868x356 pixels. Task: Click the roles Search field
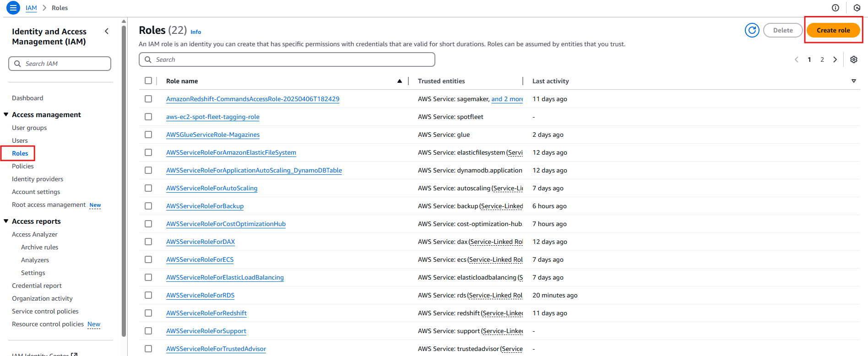coord(287,59)
